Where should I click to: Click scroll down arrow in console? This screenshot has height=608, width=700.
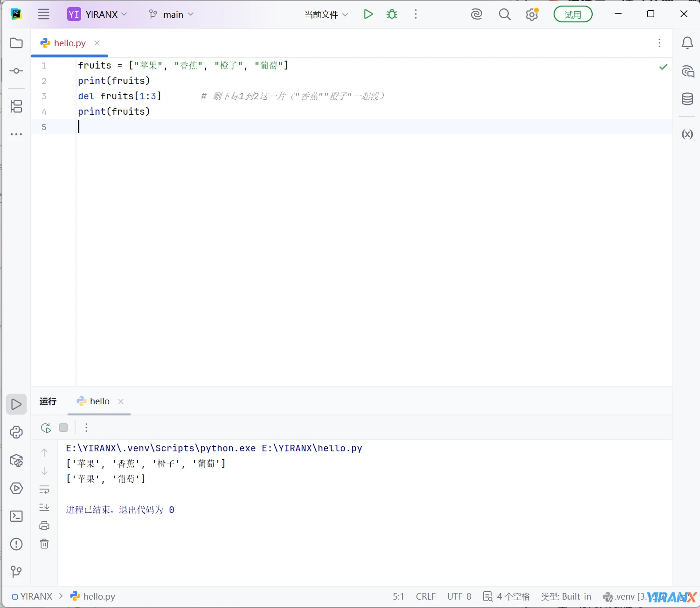(44, 471)
